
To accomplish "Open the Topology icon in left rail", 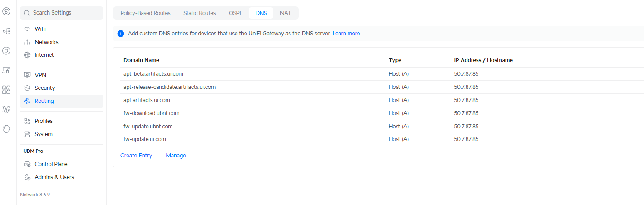I will click(6, 31).
